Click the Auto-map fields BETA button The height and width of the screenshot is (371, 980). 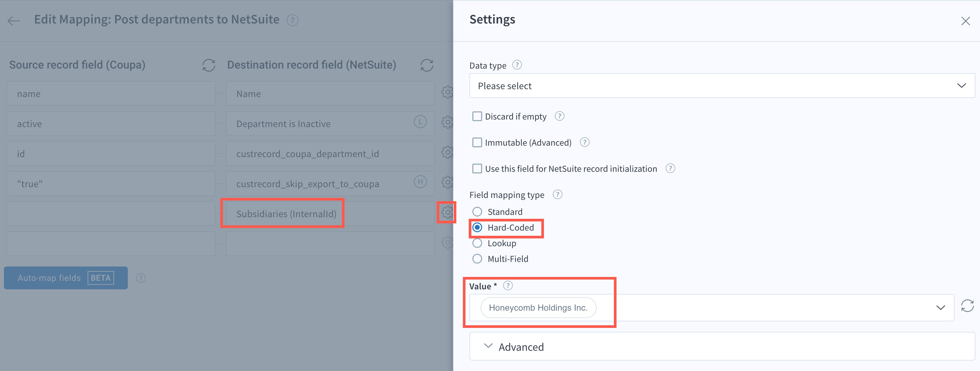[66, 278]
